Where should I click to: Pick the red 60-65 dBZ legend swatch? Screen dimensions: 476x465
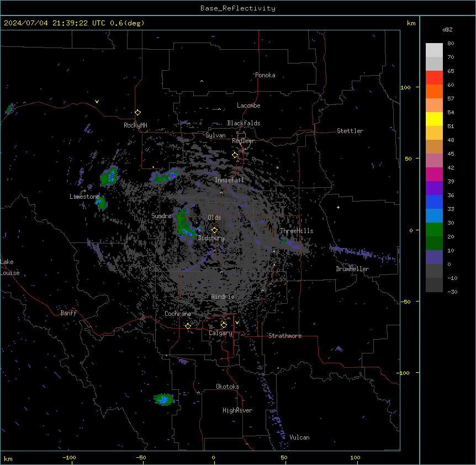coord(434,77)
